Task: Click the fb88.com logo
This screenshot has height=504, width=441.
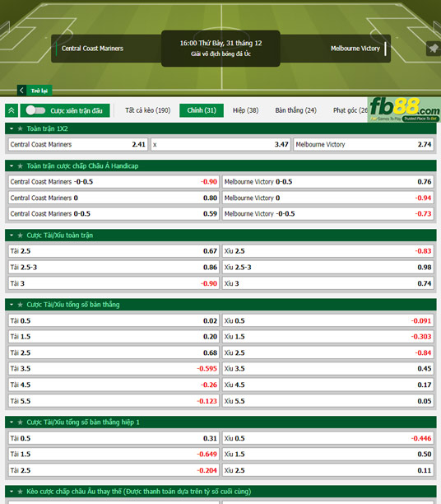Action: click(404, 110)
